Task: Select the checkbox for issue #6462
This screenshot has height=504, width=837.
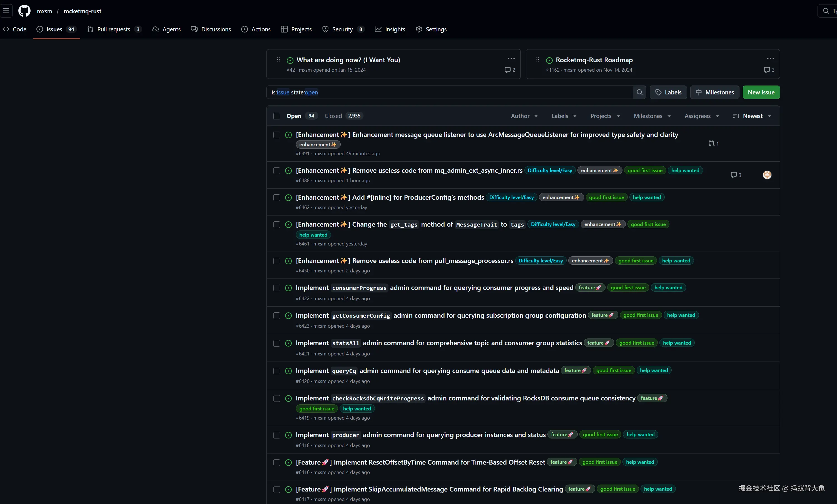Action: coord(276,197)
